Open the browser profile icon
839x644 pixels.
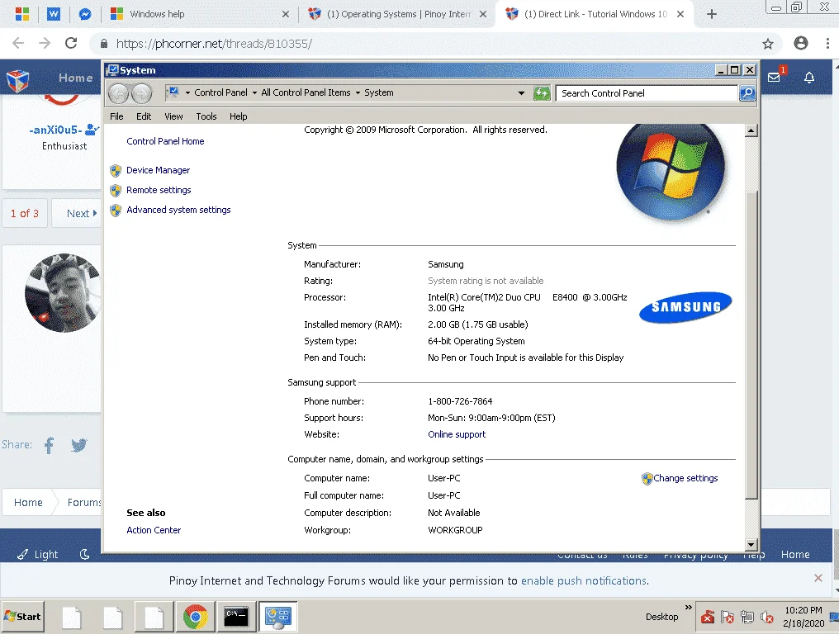800,43
